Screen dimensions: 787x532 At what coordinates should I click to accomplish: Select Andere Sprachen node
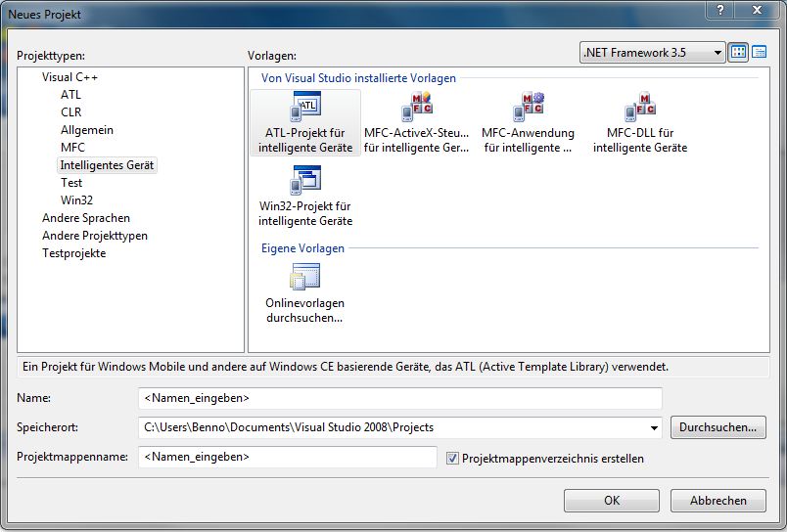click(86, 218)
